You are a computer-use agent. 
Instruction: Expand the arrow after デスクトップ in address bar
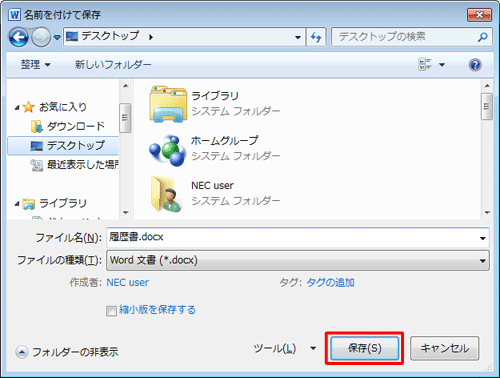(x=151, y=37)
